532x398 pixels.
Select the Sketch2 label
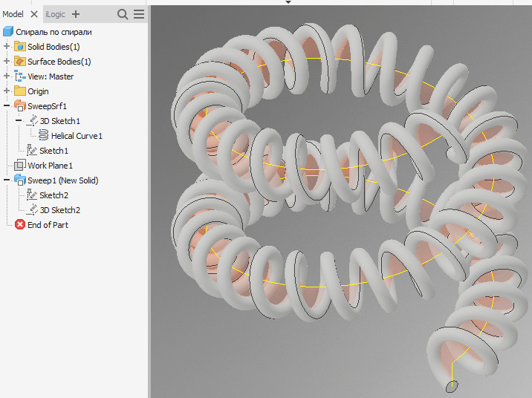point(53,195)
